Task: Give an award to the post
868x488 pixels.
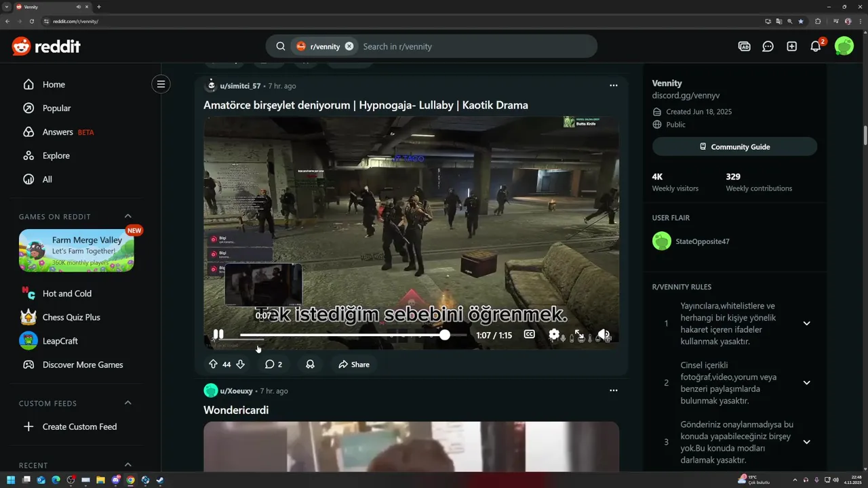Action: tap(310, 365)
